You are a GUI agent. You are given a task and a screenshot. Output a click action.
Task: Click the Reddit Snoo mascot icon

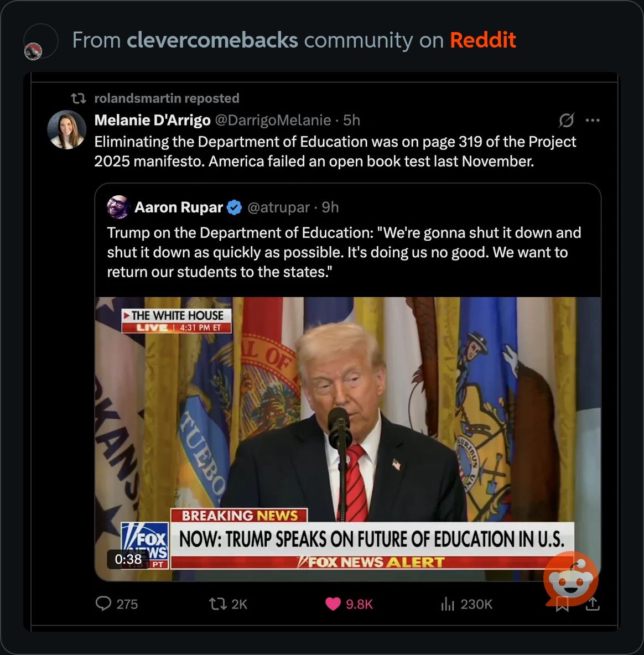pos(571,579)
